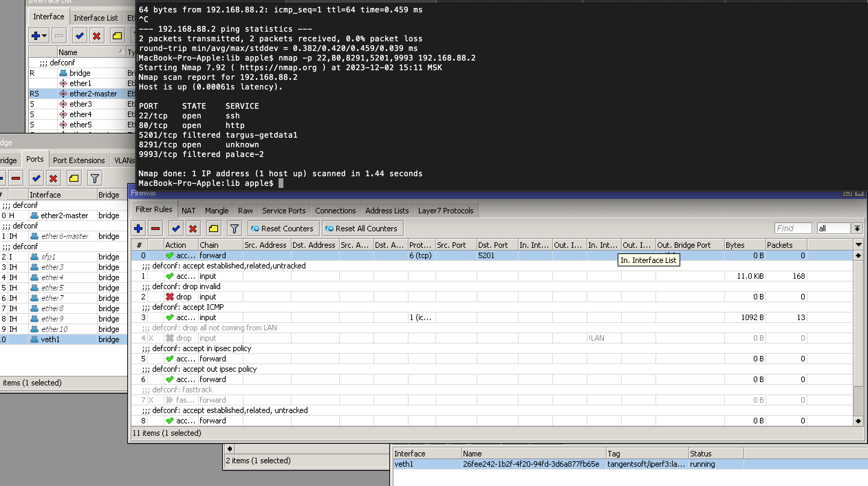The width and height of the screenshot is (868, 486).
Task: Switch to Mangle tab
Action: tap(217, 211)
